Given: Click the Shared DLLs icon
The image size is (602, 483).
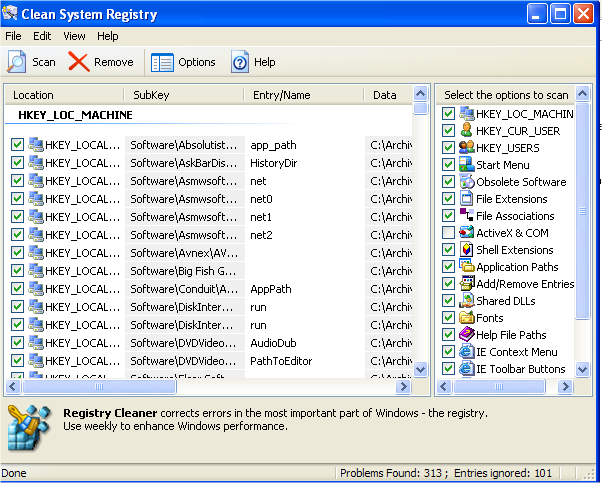Looking at the screenshot, I should pyautogui.click(x=466, y=301).
